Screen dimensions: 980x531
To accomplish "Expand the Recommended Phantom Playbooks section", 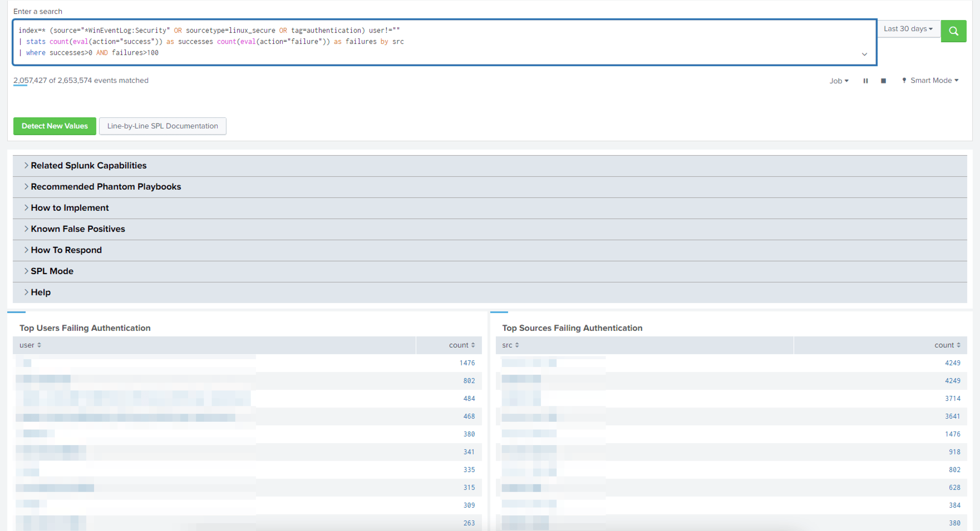I will click(x=106, y=187).
